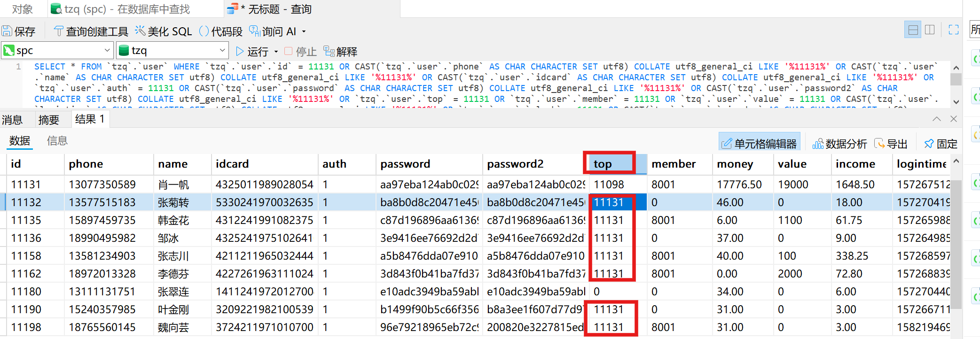Image resolution: width=980 pixels, height=339 pixels.
Task: Sort by the phone column header
Action: coord(86,164)
